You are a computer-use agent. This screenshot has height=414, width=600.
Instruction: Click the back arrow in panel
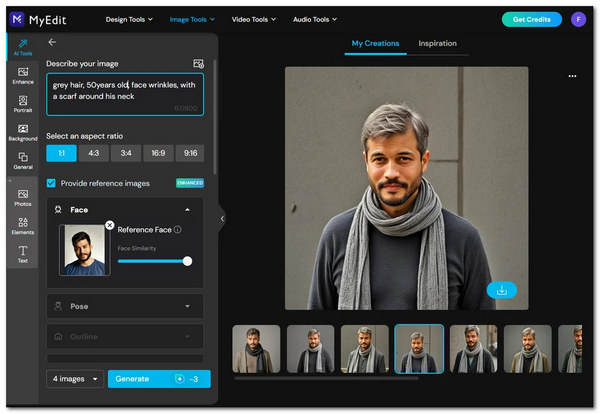52,42
